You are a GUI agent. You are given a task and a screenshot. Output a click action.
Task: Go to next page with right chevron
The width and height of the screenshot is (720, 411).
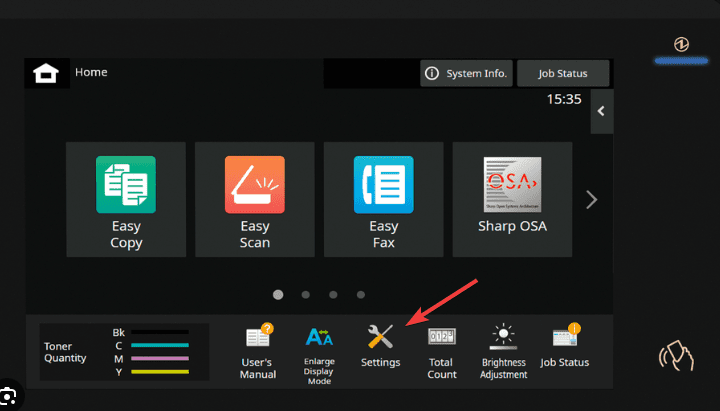[x=591, y=200]
